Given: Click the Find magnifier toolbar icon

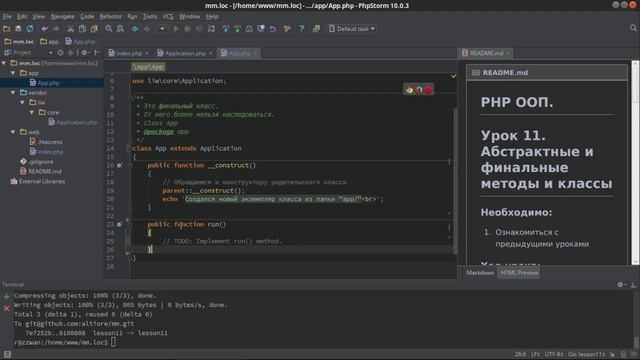Looking at the screenshot, I should click(x=109, y=29).
